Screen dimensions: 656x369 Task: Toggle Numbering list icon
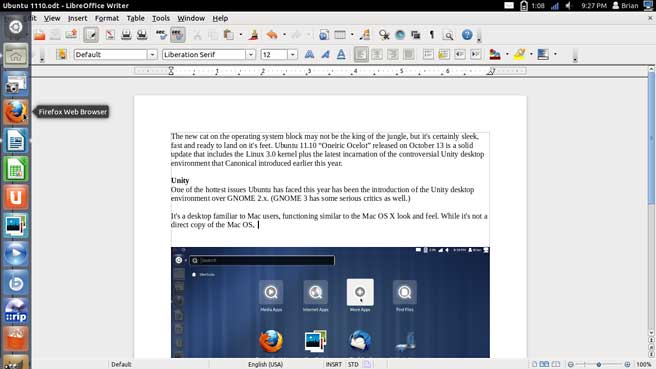(x=428, y=54)
